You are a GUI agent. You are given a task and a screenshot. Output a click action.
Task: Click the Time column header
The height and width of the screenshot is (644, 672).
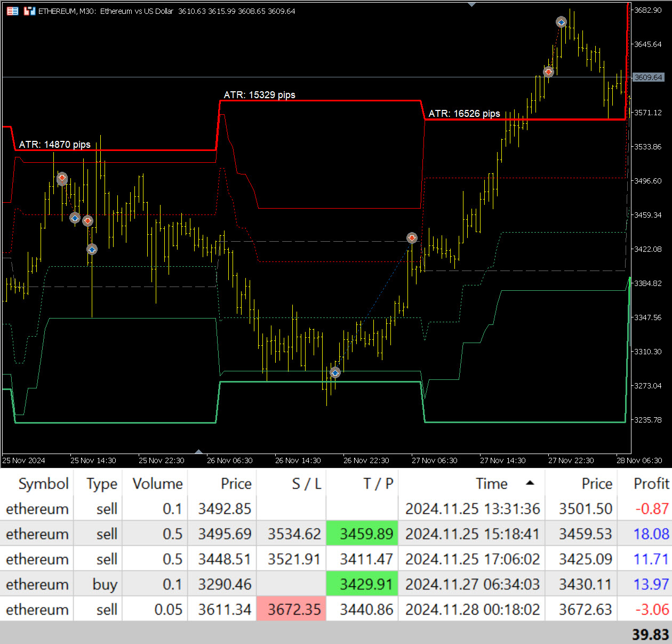point(491,483)
